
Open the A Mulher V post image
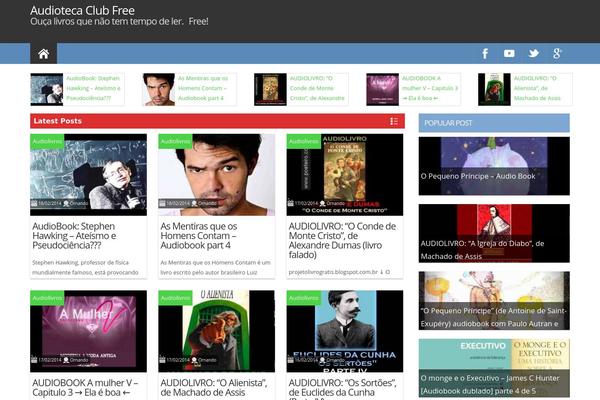(x=88, y=331)
